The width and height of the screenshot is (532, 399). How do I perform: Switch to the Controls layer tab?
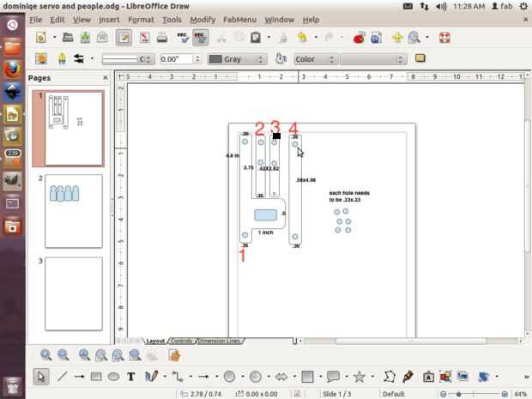181,341
